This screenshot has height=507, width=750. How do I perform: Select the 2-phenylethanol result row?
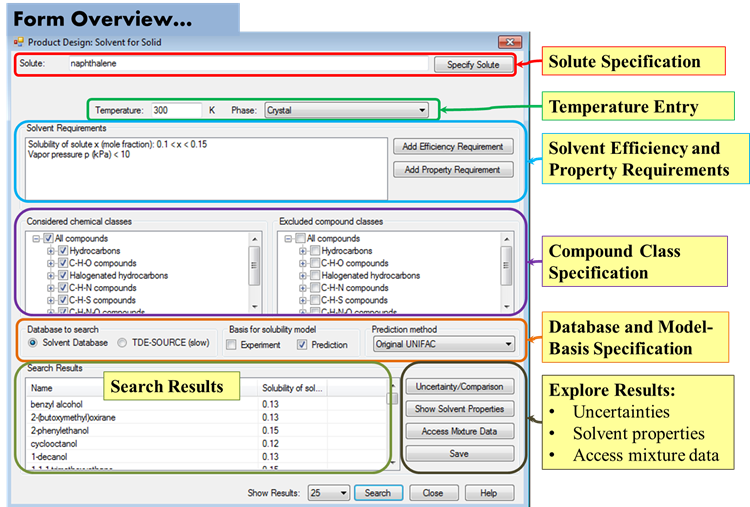[207, 430]
